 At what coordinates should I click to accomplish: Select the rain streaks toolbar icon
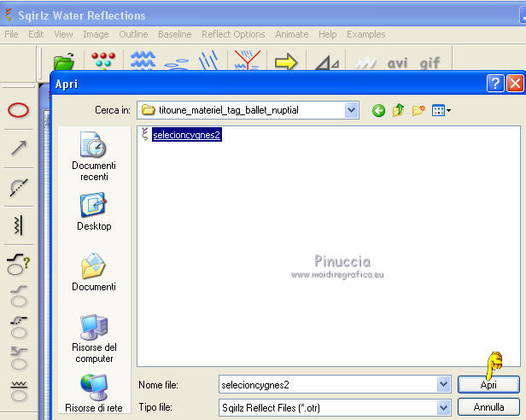208,61
